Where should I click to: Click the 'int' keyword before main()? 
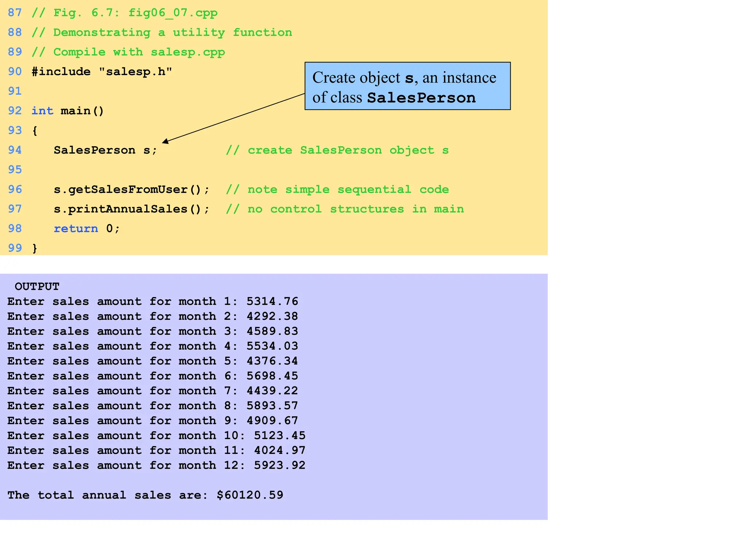(x=42, y=111)
